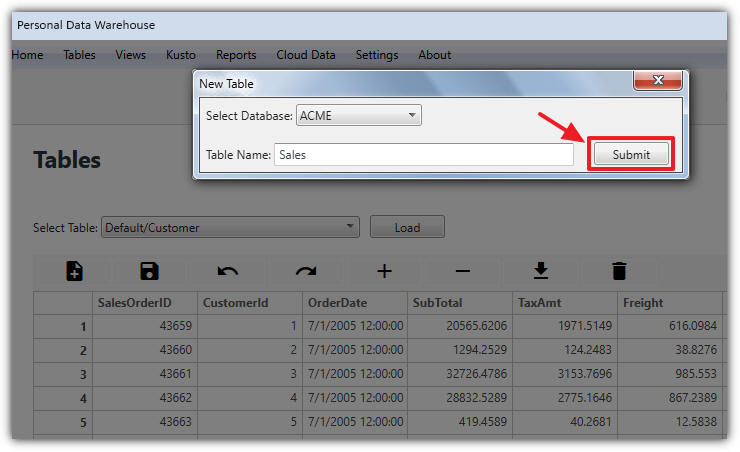Submit the new table dialog
The width and height of the screenshot is (740, 452).
click(x=631, y=154)
